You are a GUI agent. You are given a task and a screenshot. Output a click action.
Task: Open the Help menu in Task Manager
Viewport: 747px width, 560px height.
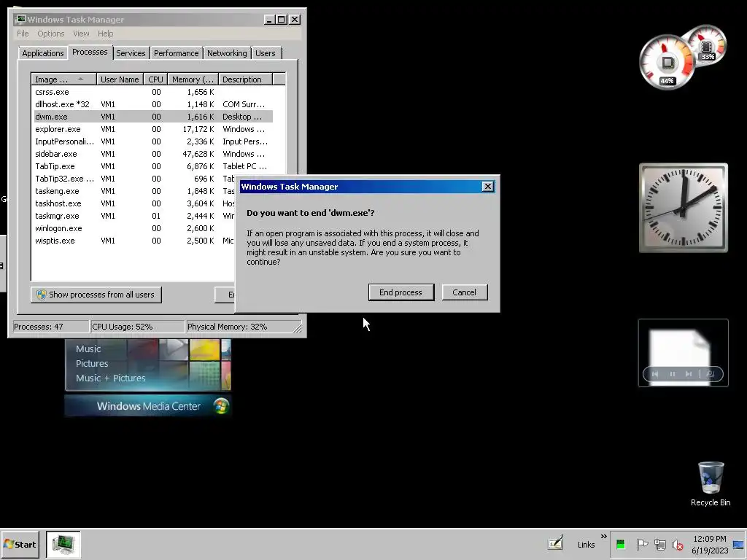[105, 34]
